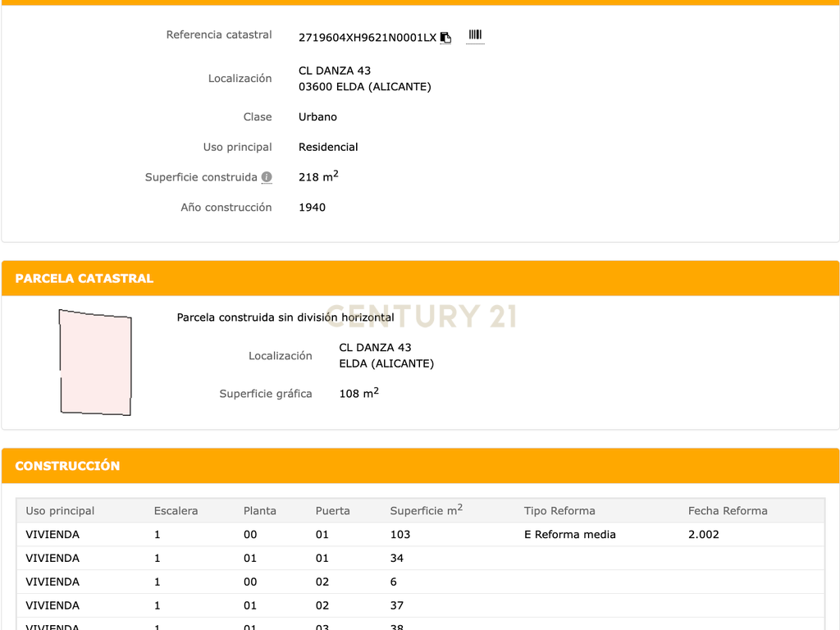This screenshot has height=630, width=840.
Task: Select the VIVIENDA row with 37 m²
Action: [x=421, y=605]
